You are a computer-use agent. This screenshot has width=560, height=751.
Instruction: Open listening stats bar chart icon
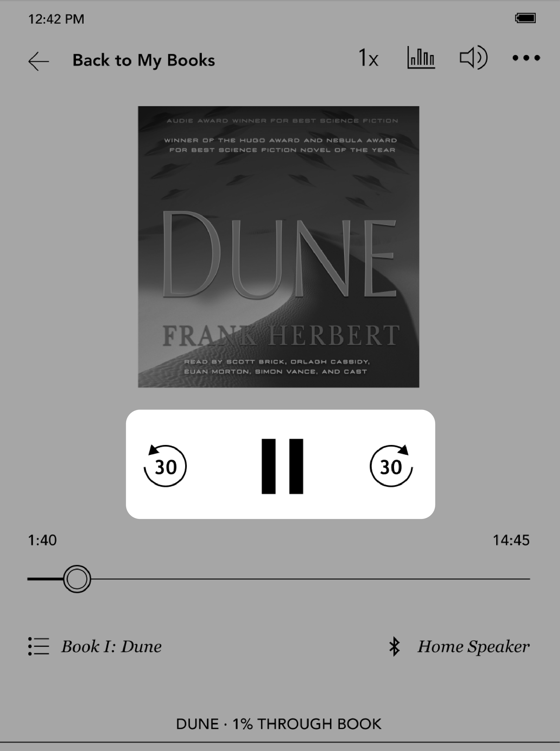pos(421,59)
